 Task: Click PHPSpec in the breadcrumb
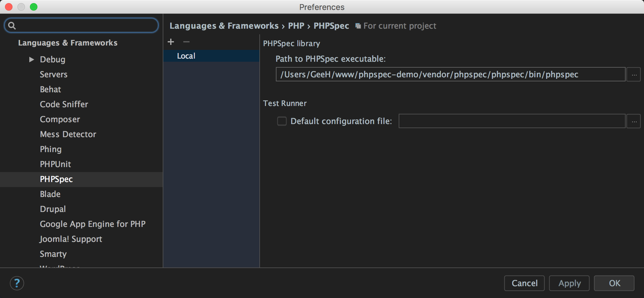(x=331, y=26)
